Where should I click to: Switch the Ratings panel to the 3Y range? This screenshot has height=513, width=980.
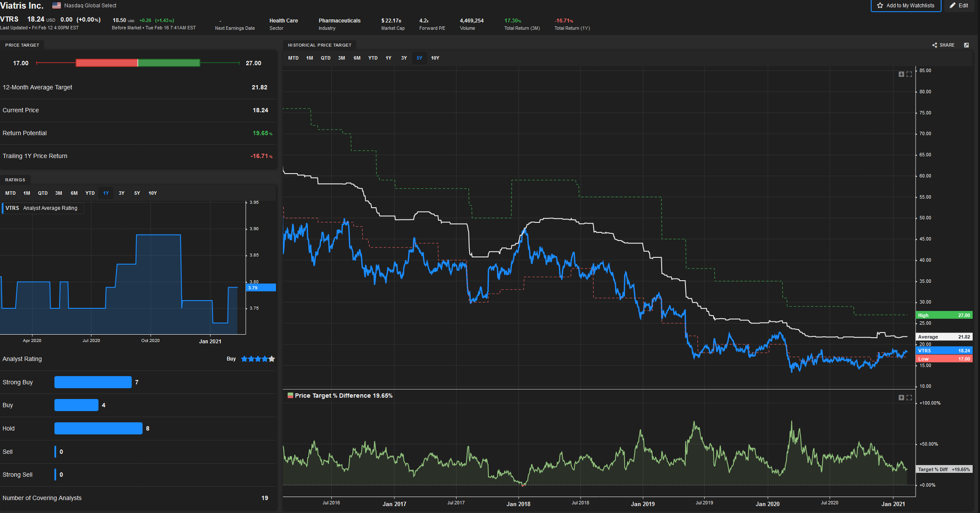121,193
